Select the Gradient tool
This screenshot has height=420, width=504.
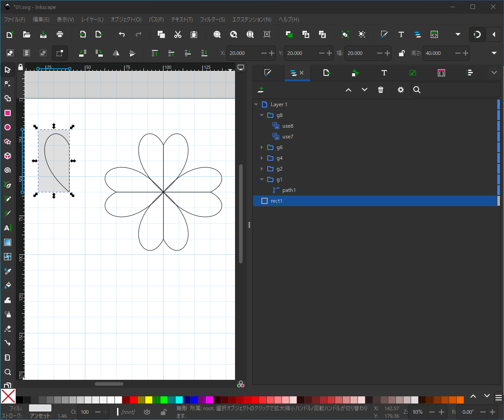click(x=8, y=242)
